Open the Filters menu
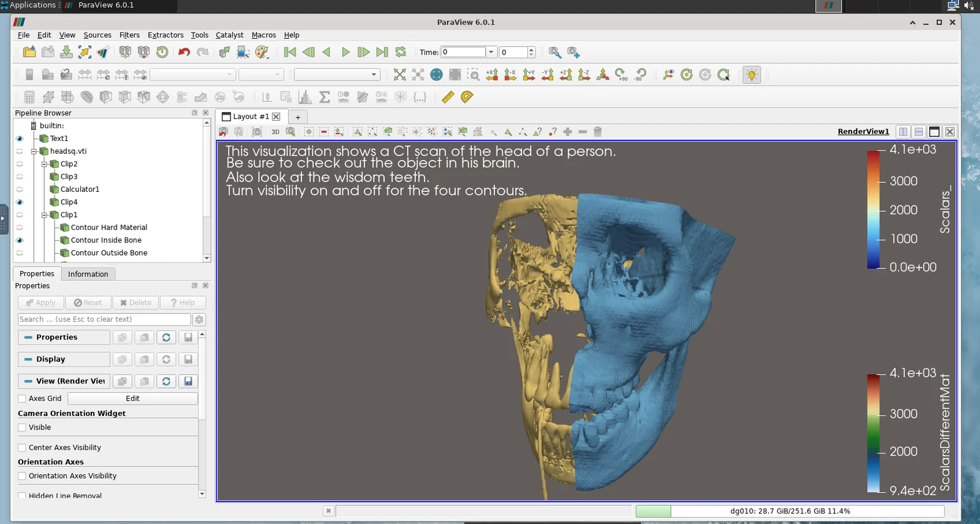This screenshot has width=980, height=524. pyautogui.click(x=129, y=35)
